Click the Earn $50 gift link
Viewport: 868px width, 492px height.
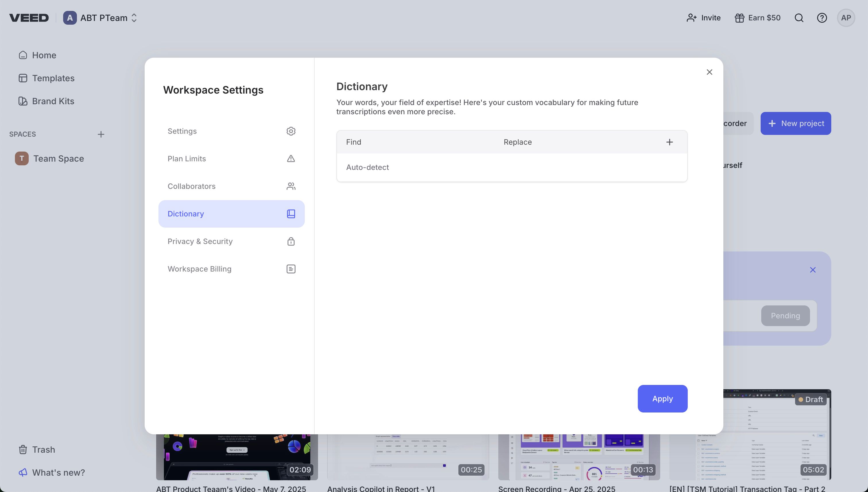757,18
